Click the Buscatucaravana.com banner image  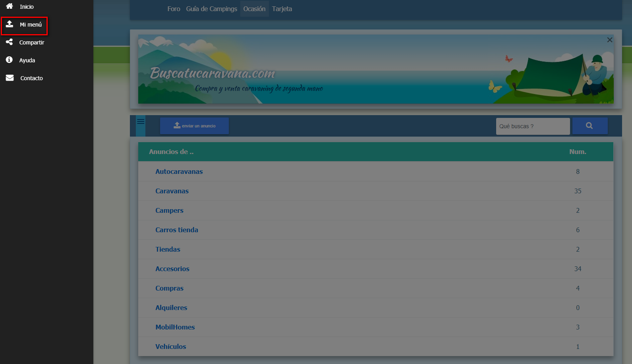tap(376, 69)
